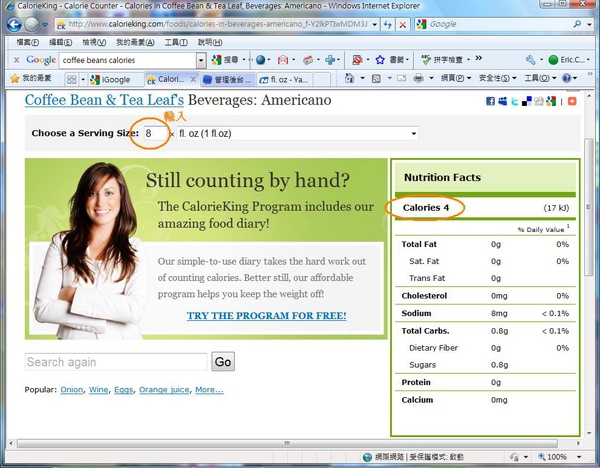Share the page on Digg
600x468 pixels.
pyautogui.click(x=539, y=101)
